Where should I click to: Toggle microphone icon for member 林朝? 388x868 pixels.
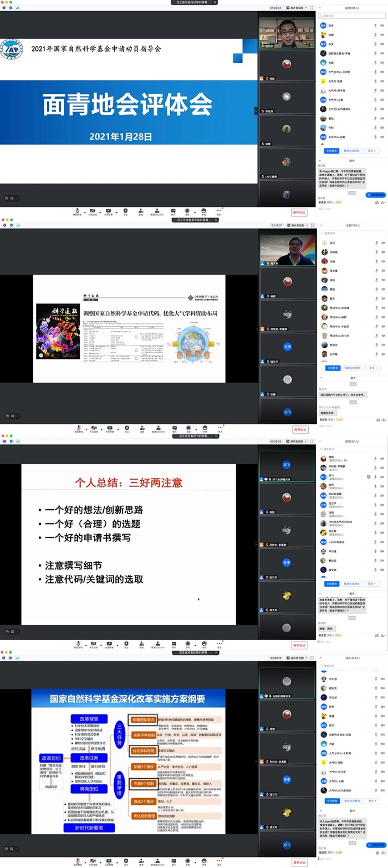tap(375, 459)
